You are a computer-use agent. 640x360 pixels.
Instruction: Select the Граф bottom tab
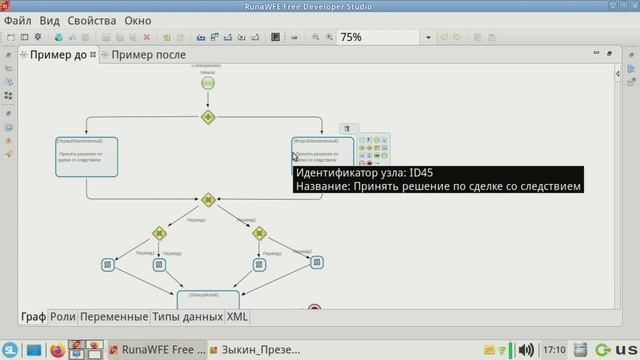(33, 317)
